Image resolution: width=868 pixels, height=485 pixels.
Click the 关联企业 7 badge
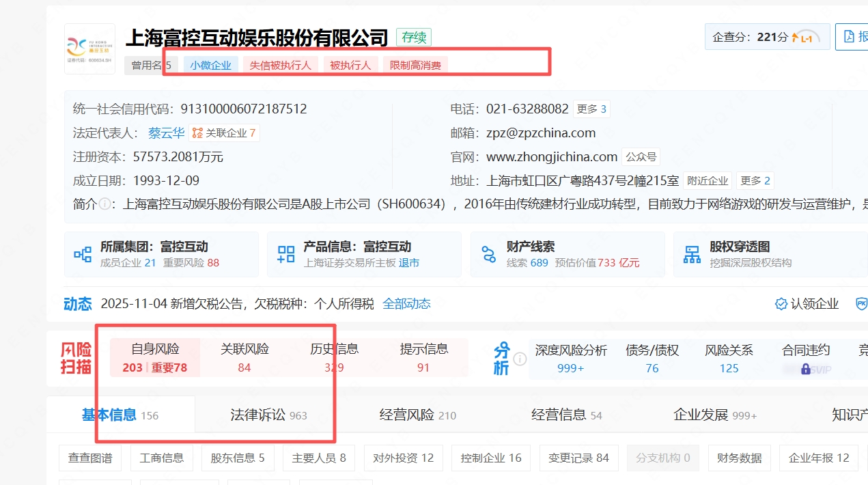click(x=224, y=133)
